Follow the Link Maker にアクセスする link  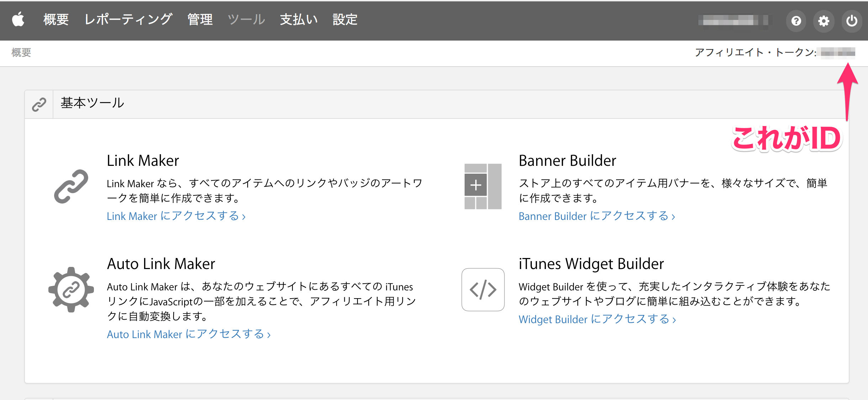click(x=176, y=216)
